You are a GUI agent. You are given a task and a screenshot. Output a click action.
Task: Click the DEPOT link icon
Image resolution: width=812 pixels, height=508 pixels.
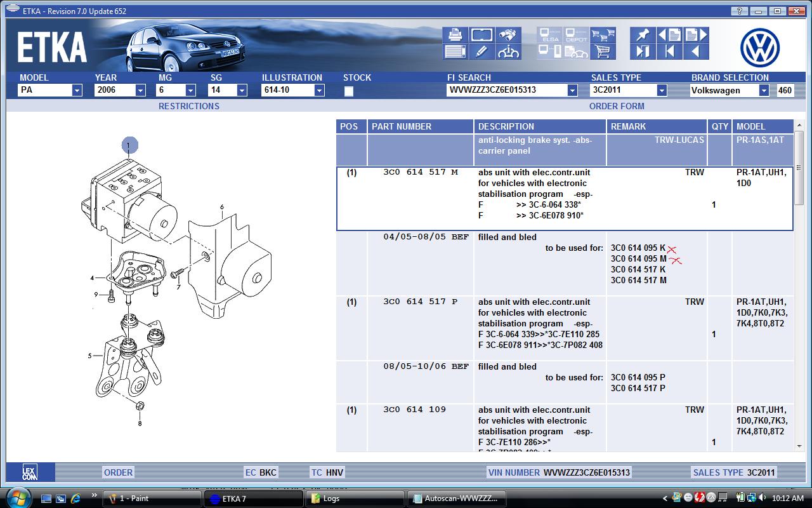[576, 35]
